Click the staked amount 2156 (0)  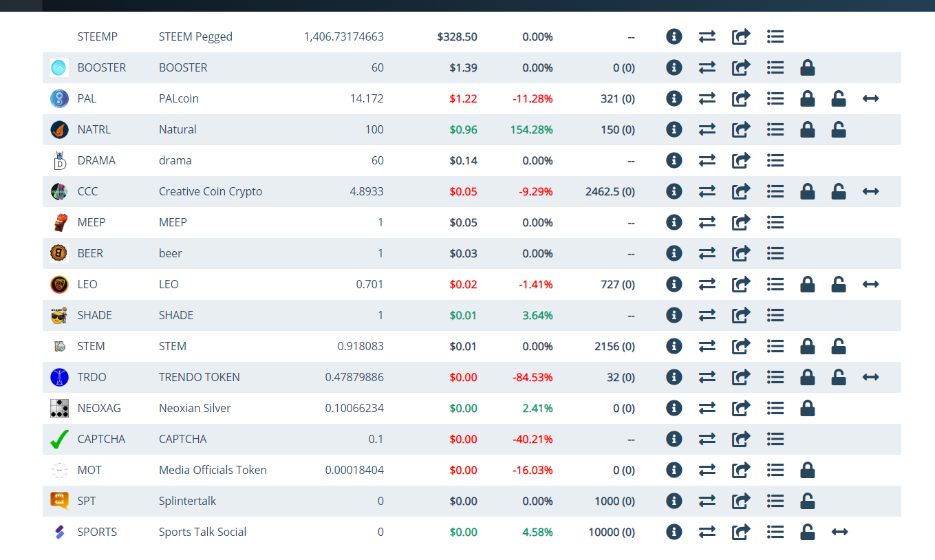pos(614,346)
